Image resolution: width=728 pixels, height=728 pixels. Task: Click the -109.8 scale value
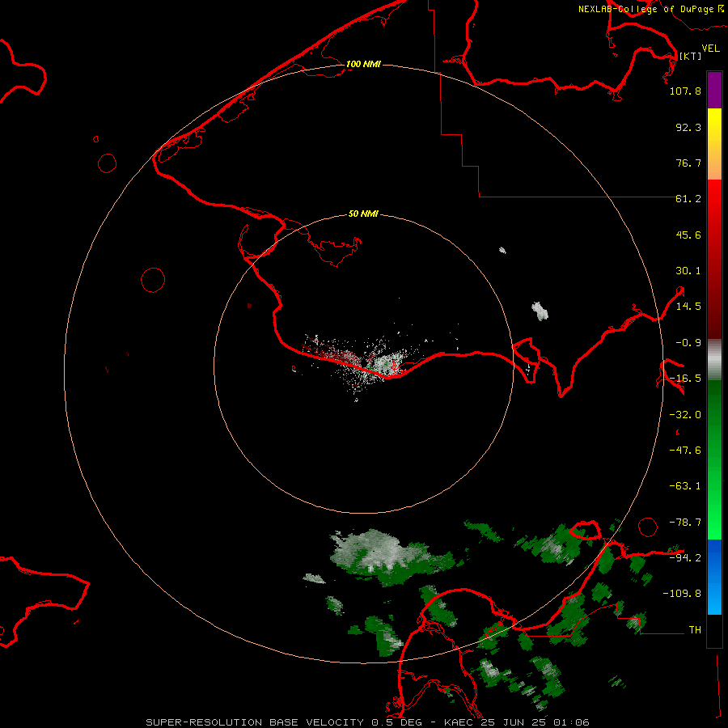tap(682, 594)
